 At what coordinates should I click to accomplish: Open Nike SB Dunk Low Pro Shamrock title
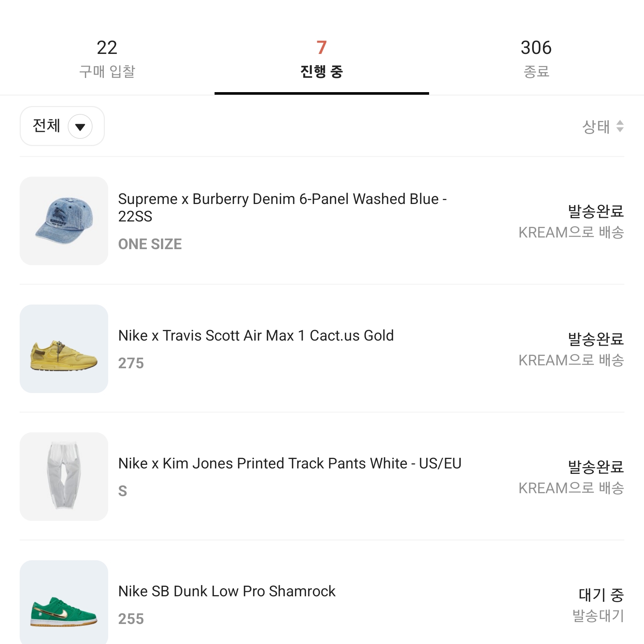[x=227, y=591]
